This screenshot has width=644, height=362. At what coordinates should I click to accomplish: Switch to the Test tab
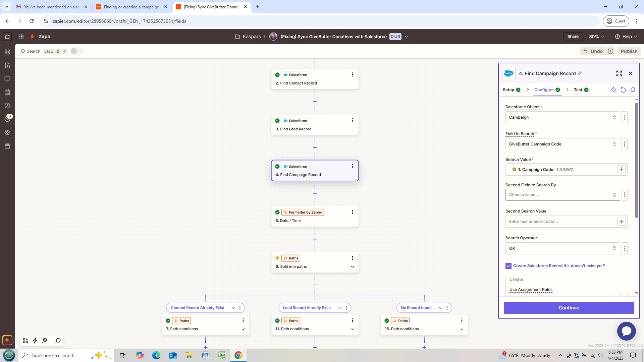(578, 90)
